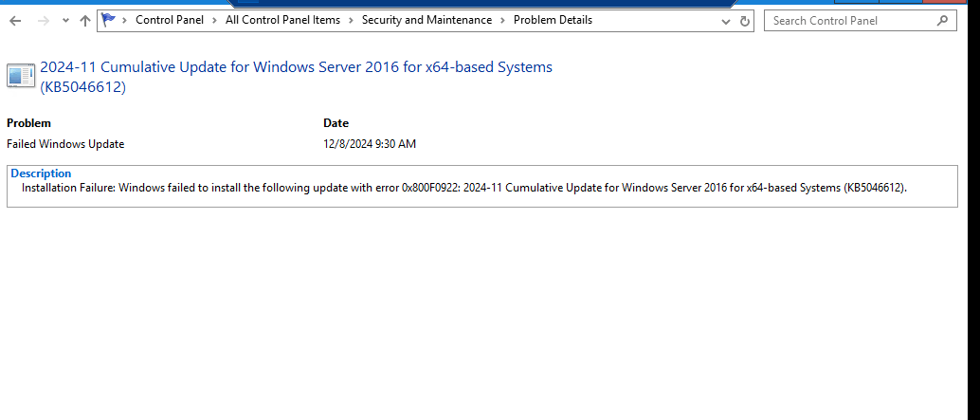This screenshot has width=980, height=420.
Task: Navigate to All Control Panel Items breadcrumb
Action: tap(282, 20)
